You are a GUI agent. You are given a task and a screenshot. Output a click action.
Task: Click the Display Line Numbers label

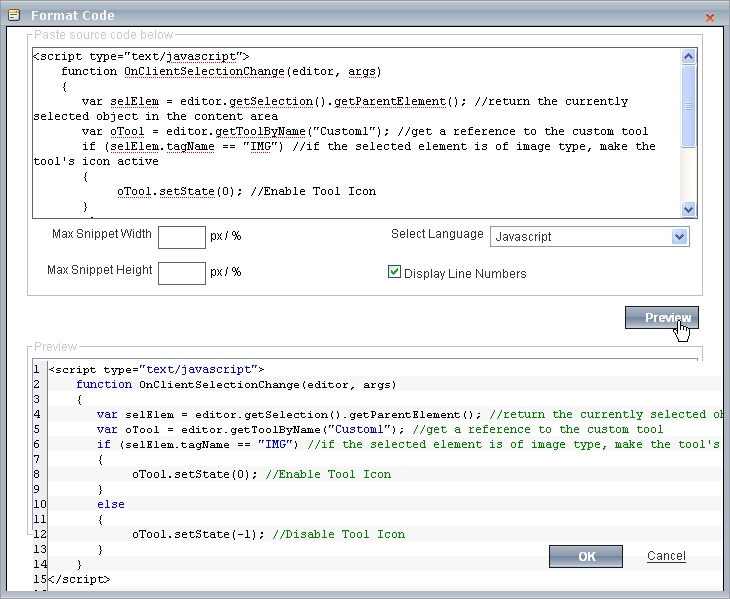pos(465,274)
